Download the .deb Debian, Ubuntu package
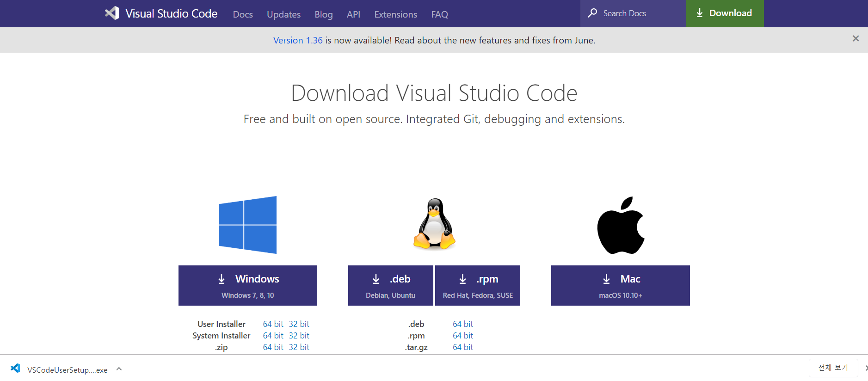 pyautogui.click(x=391, y=285)
